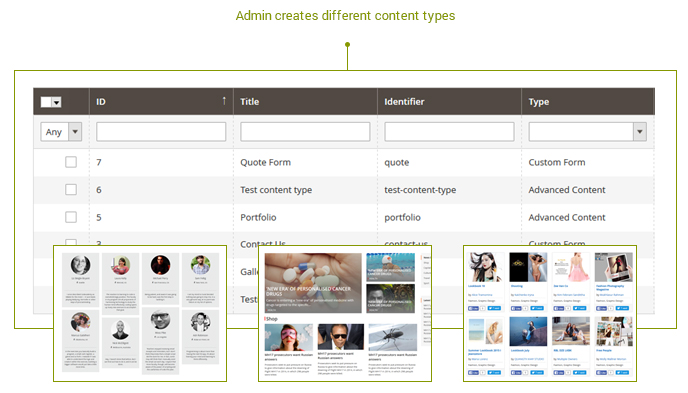The image size is (688, 393).
Task: Sort by the ID column header
Action: [101, 102]
